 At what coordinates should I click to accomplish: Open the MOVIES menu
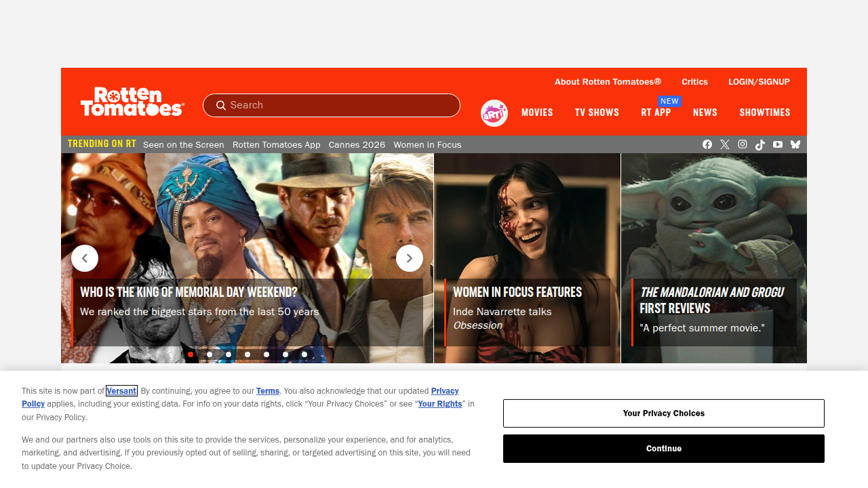coord(537,113)
